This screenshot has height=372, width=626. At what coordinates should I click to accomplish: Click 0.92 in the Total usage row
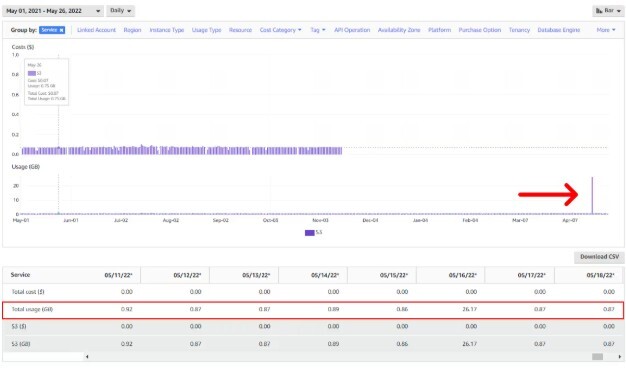(127, 309)
